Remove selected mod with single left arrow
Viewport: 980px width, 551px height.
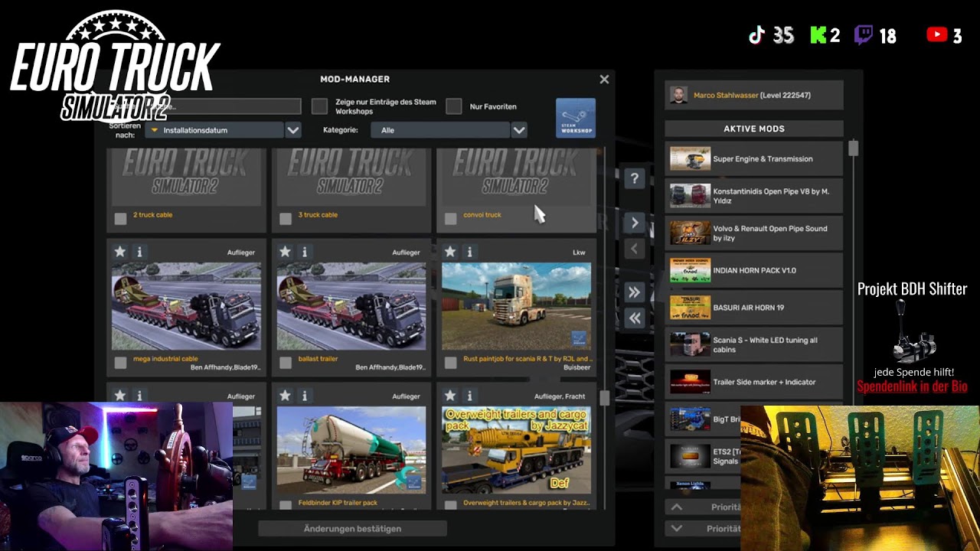[x=635, y=249]
